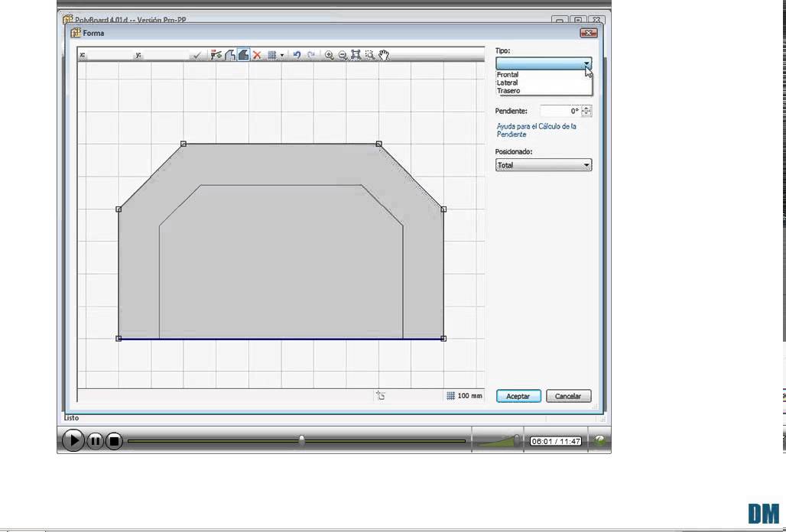Click the Cancelar button
This screenshot has width=786, height=532.
pos(568,396)
